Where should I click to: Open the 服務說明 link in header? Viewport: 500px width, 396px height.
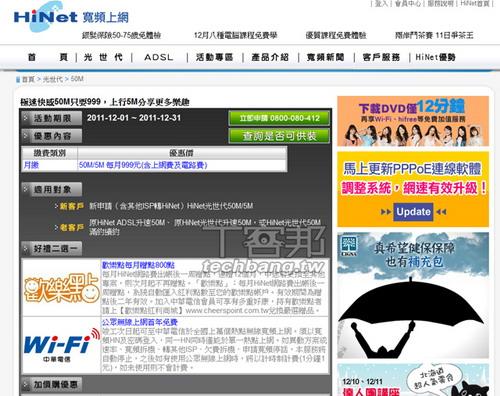coord(441,4)
